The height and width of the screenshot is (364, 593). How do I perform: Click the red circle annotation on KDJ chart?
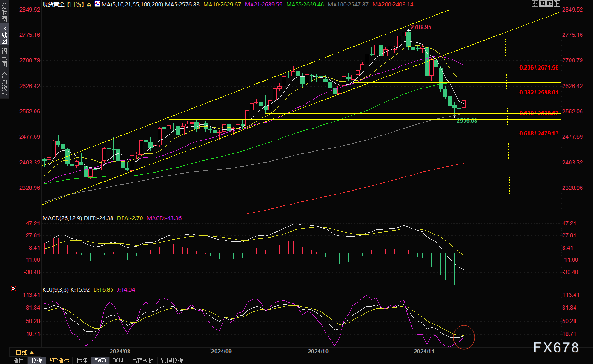click(x=464, y=336)
